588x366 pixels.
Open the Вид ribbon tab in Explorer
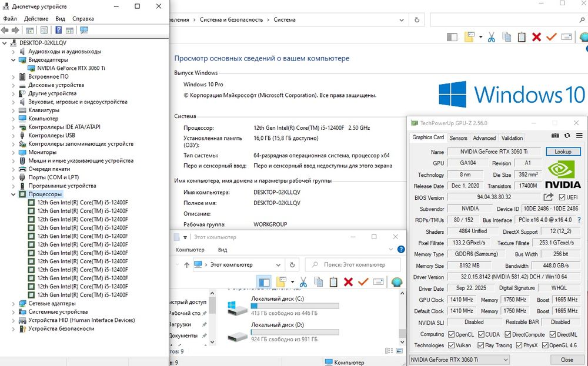222,250
